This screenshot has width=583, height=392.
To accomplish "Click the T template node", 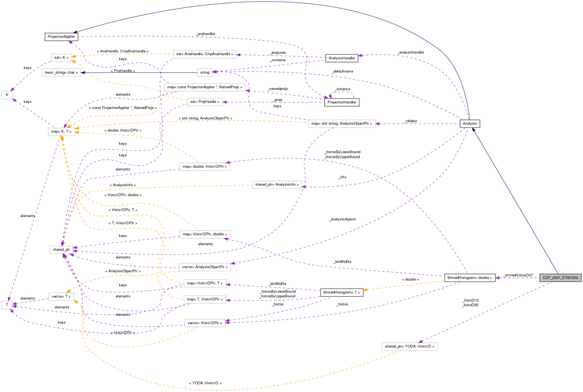I will [x=7, y=305].
